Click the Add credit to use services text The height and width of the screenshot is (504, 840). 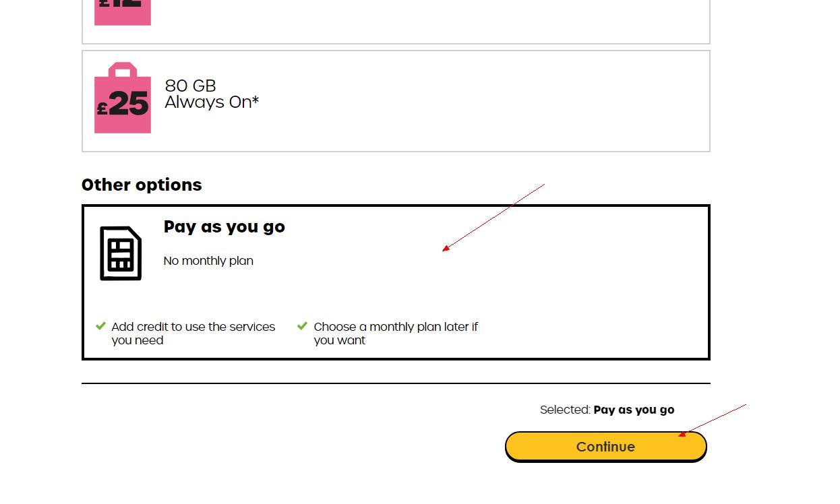193,334
